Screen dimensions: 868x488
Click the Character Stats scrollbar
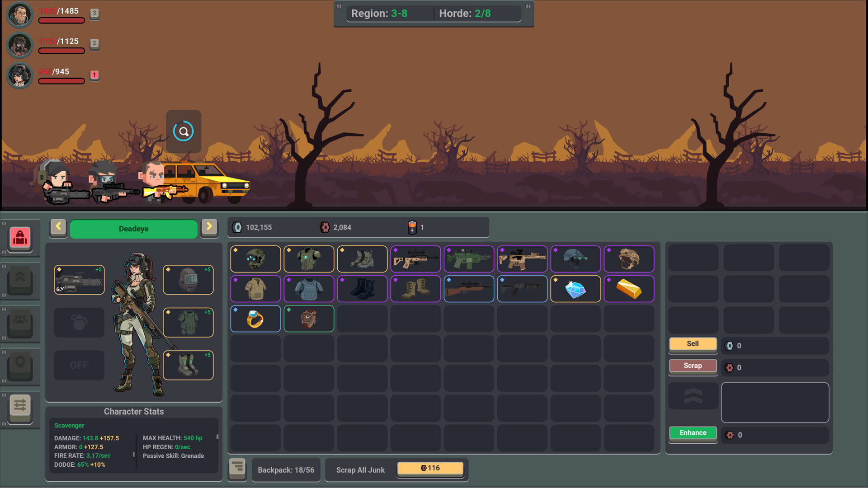(217, 437)
